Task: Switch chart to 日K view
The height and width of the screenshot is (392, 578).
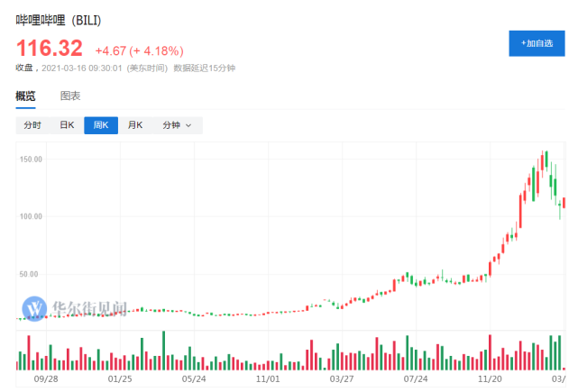Action: click(x=67, y=125)
